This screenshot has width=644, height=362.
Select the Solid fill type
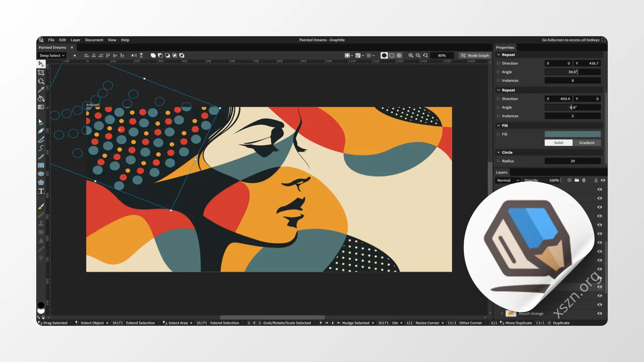pyautogui.click(x=558, y=143)
